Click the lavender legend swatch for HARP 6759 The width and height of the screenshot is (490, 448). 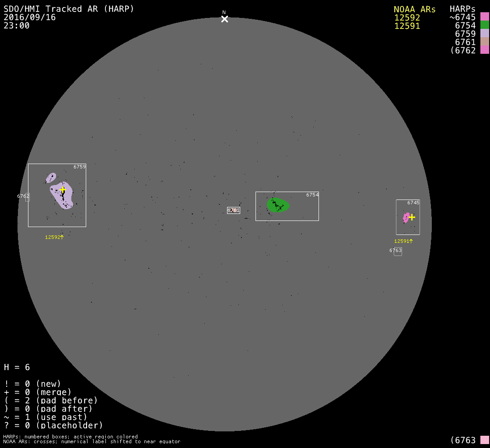484,34
